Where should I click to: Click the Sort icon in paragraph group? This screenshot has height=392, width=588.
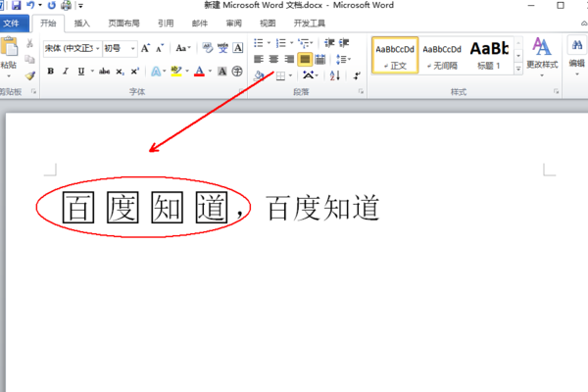(x=335, y=75)
